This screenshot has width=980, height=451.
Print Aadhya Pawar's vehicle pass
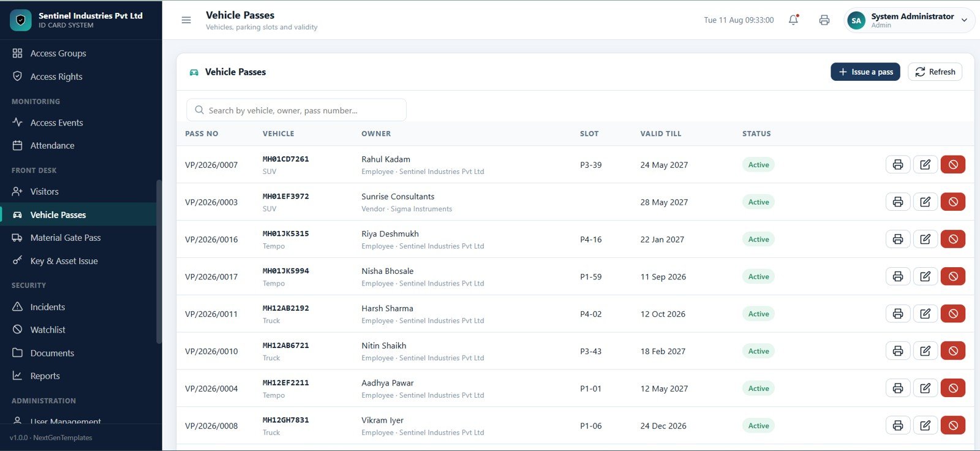[x=898, y=388]
